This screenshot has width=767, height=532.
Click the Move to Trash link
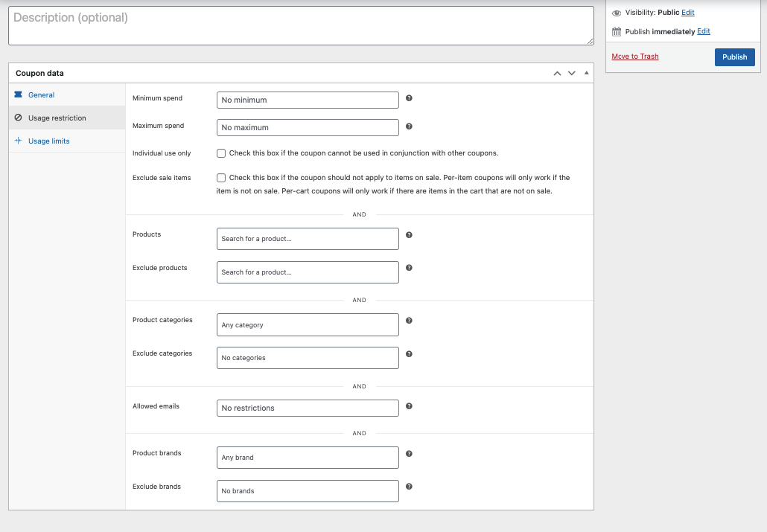pos(635,57)
